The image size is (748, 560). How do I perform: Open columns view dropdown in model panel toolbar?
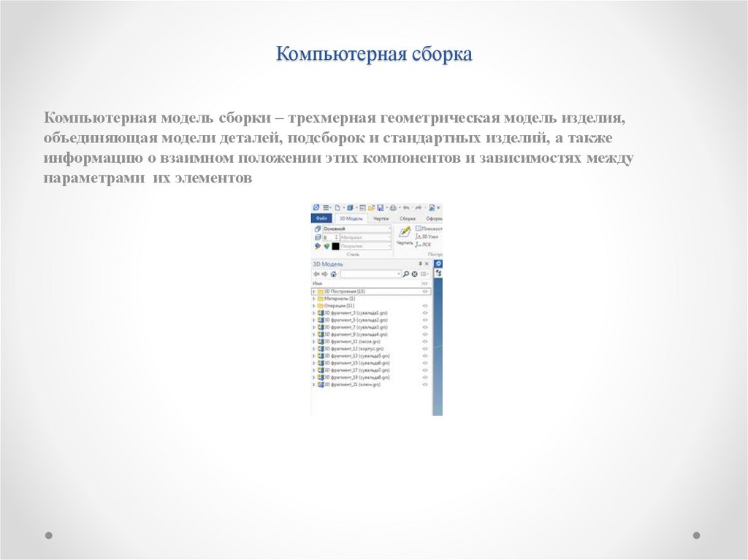click(424, 274)
